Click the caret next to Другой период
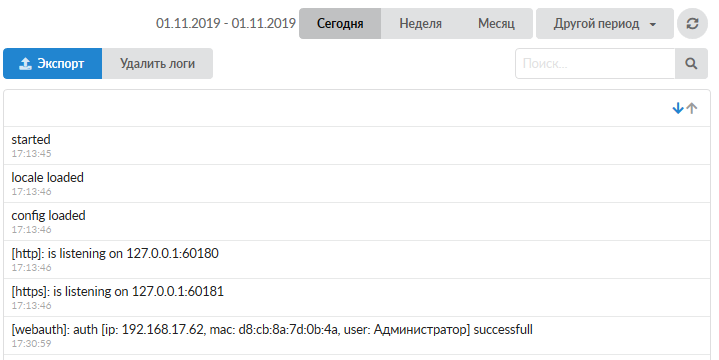The image size is (719, 360). 653,24
